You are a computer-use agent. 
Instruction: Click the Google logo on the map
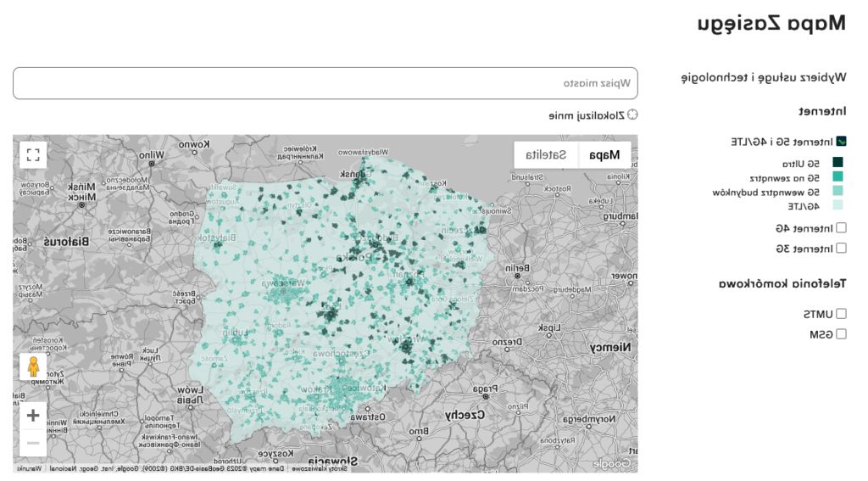[612, 463]
